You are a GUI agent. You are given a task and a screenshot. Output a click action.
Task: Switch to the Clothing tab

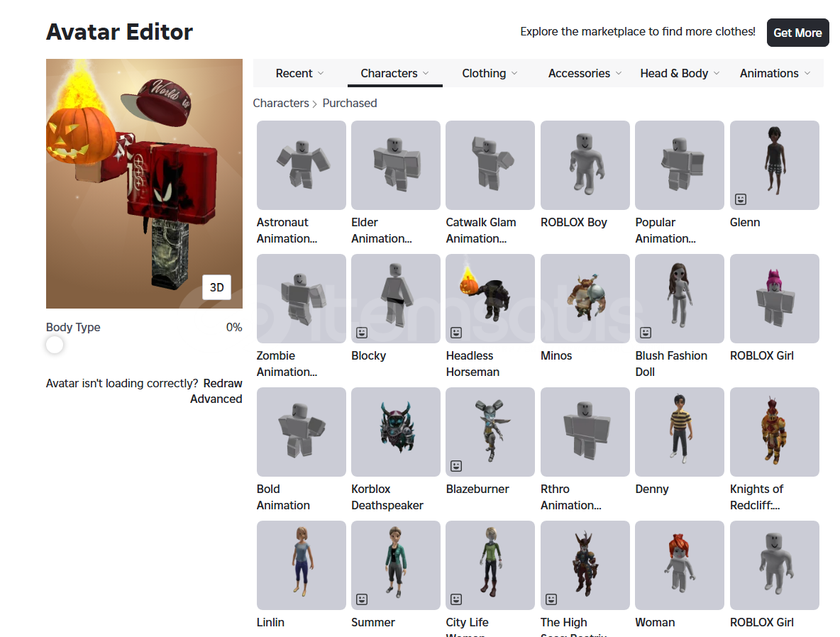click(x=490, y=73)
